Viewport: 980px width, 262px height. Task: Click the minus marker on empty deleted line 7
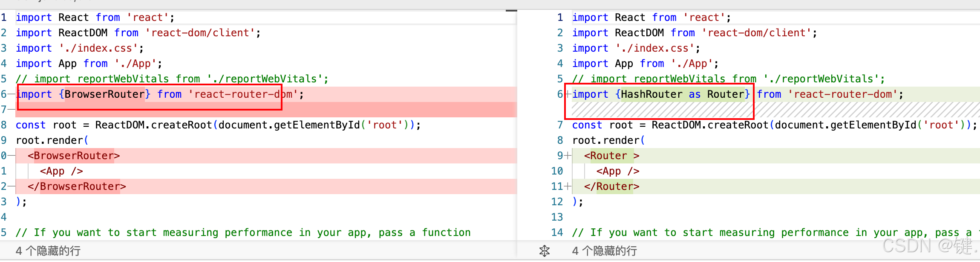click(x=11, y=110)
